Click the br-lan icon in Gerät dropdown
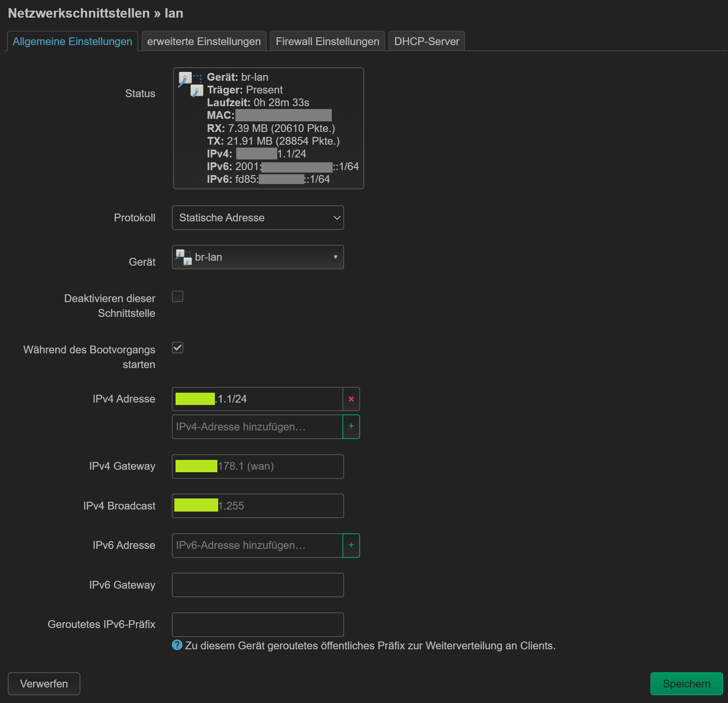Viewport: 728px width, 703px height. click(183, 257)
